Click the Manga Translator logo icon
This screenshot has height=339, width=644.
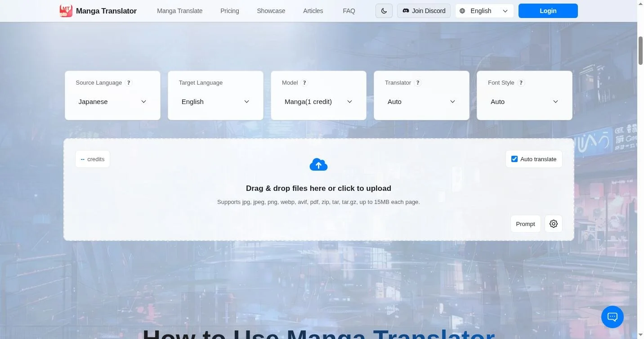pos(66,11)
